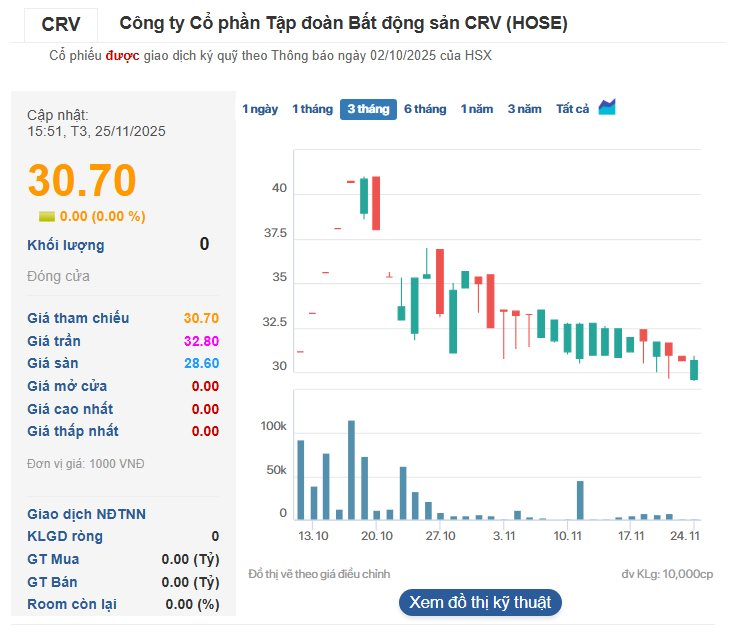Click the Giá trần value 32.80

click(x=201, y=341)
